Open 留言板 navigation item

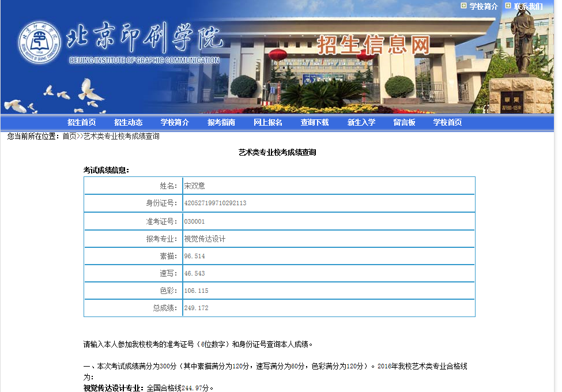404,123
